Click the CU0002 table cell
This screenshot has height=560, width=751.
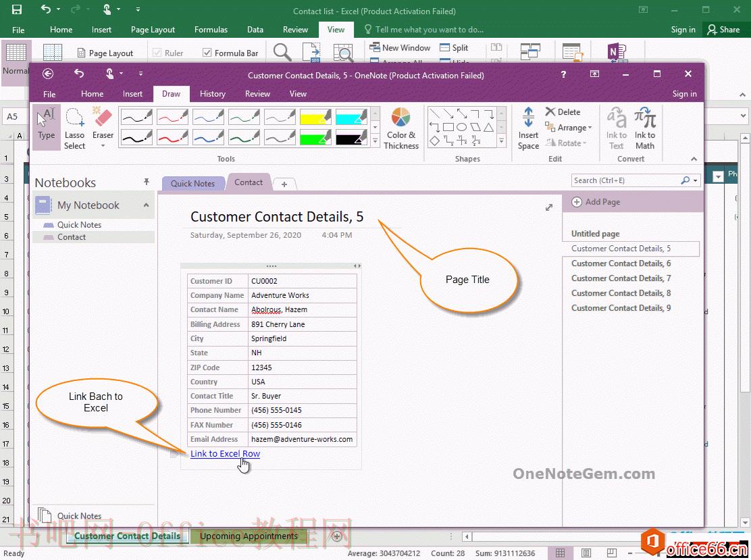pyautogui.click(x=302, y=281)
